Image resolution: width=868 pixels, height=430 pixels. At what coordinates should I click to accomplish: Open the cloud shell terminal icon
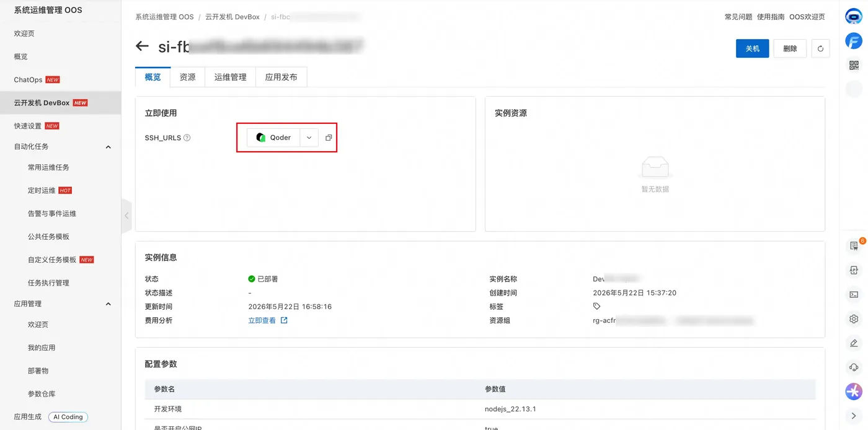(854, 295)
